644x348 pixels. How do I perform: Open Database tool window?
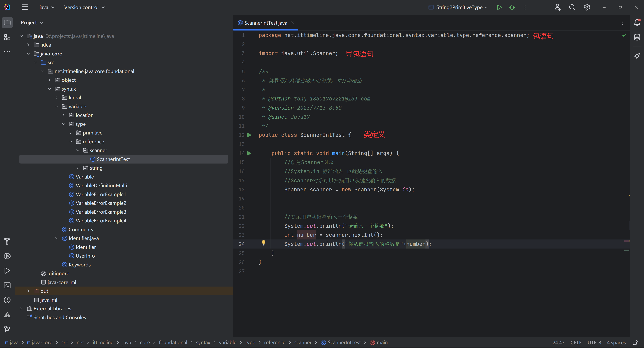click(x=637, y=37)
